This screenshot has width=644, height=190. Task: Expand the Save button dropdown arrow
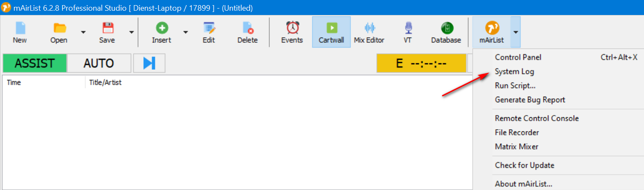click(x=131, y=32)
